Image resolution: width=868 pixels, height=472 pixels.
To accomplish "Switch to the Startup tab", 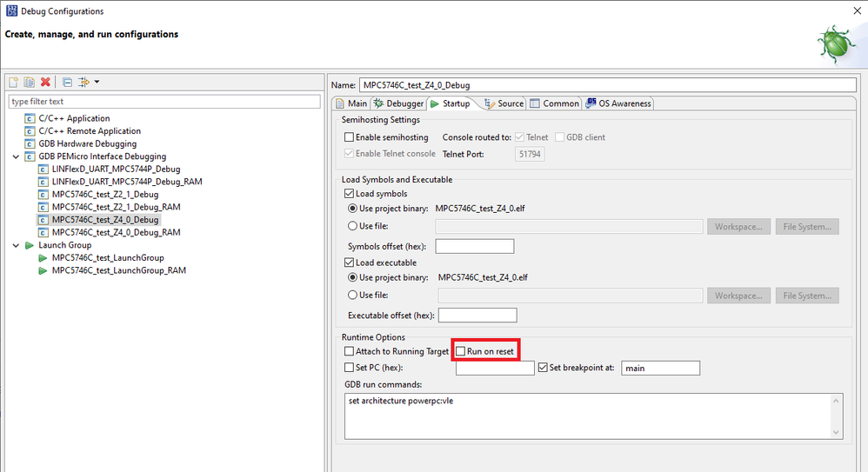I will point(451,103).
